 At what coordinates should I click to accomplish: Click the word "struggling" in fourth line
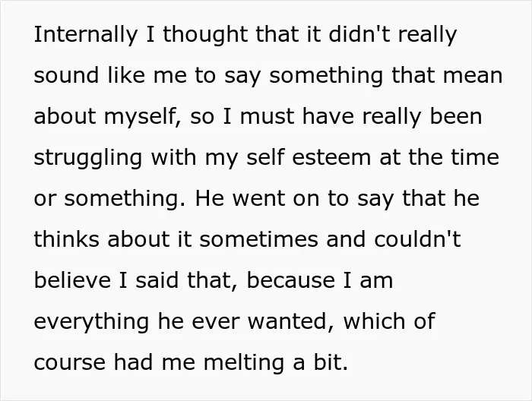(x=88, y=158)
